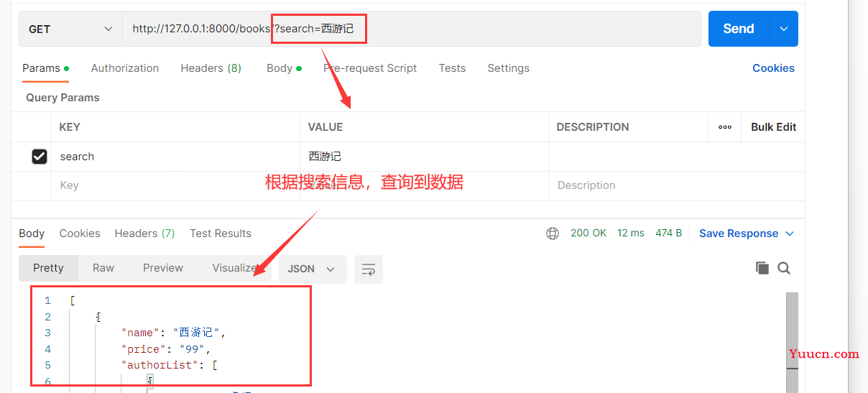Open the GET method dropdown
Image resolution: width=868 pixels, height=393 pixels.
[70, 29]
